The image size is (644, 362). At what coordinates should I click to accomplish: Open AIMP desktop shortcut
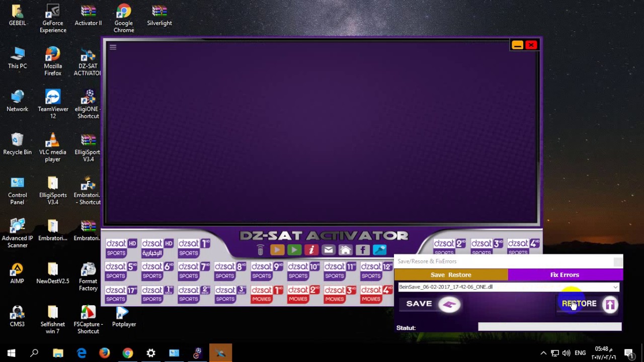17,274
